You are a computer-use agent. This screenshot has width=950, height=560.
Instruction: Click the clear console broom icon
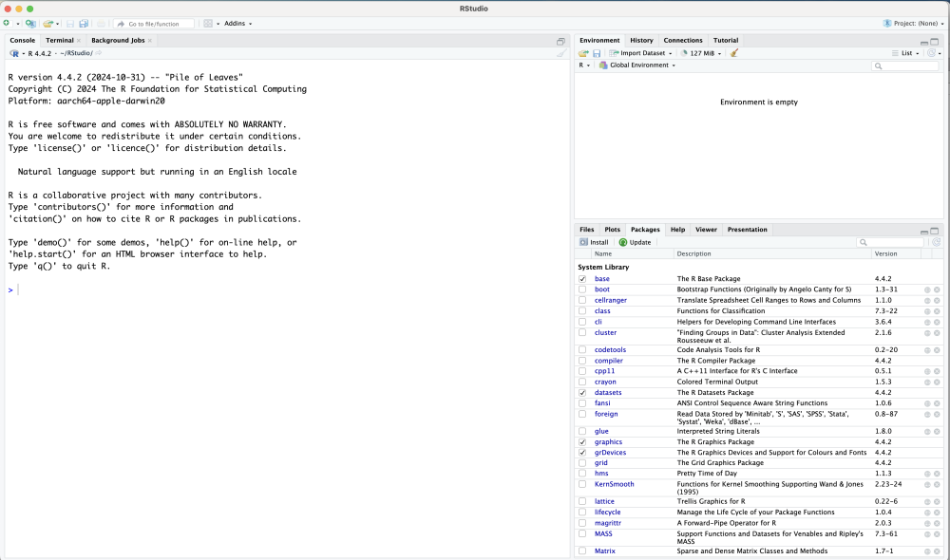coord(561,53)
